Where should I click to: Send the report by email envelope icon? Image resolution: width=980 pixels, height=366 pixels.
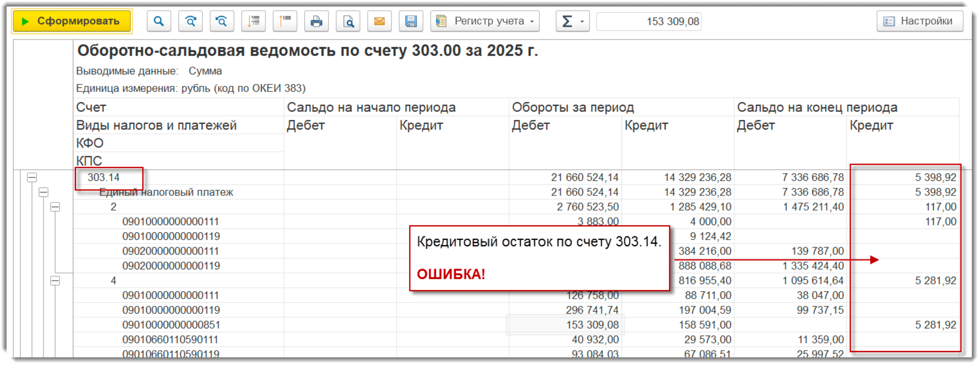[379, 21]
